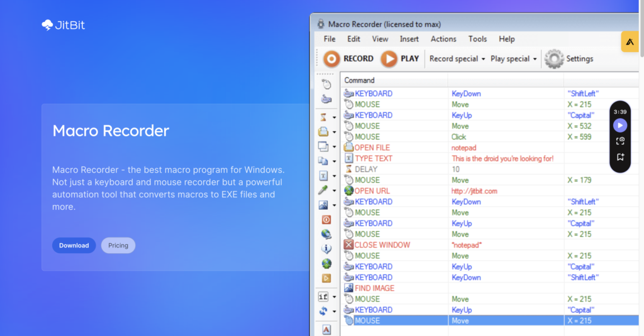
Task: Click the clipboard copy sidebar icon
Action: pos(323,161)
